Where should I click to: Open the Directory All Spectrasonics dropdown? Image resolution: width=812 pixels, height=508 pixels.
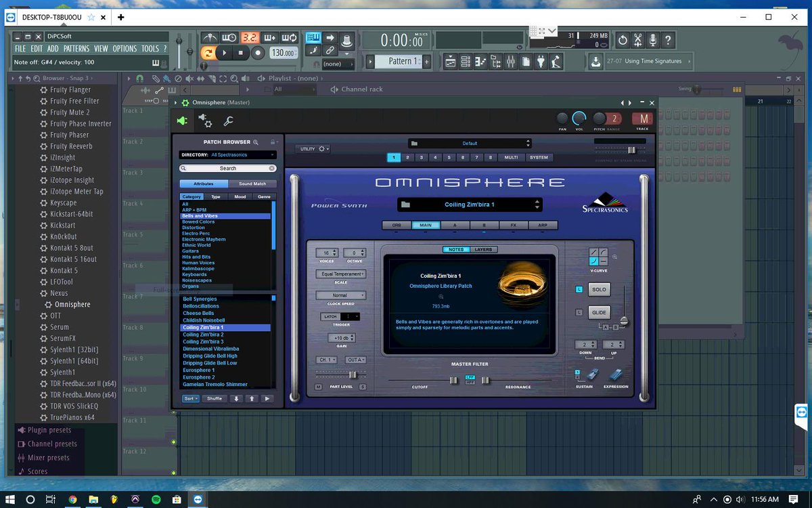click(228, 155)
